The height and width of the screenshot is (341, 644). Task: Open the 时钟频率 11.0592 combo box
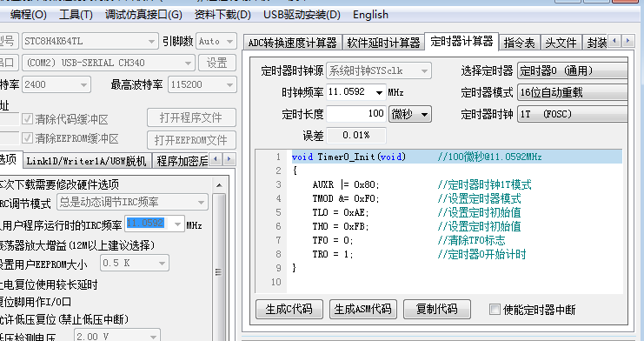click(x=356, y=92)
